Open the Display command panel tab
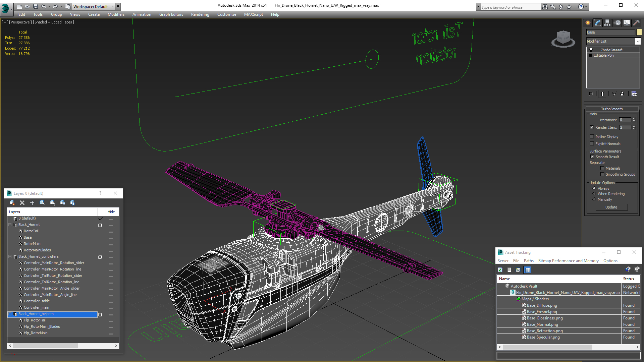 [x=627, y=23]
